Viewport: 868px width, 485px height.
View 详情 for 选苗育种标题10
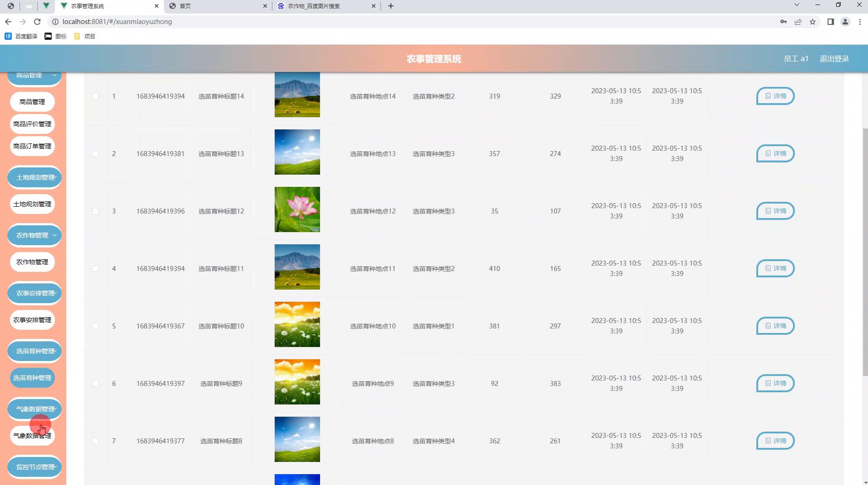(775, 326)
